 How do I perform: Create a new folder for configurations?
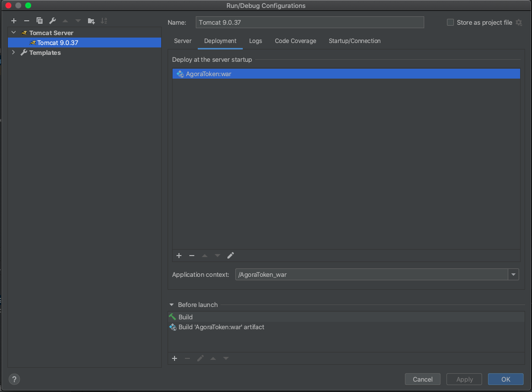tap(91, 21)
